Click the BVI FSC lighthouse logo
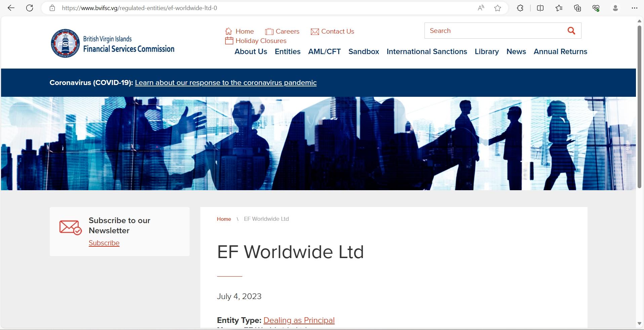This screenshot has width=644, height=330. pos(66,43)
